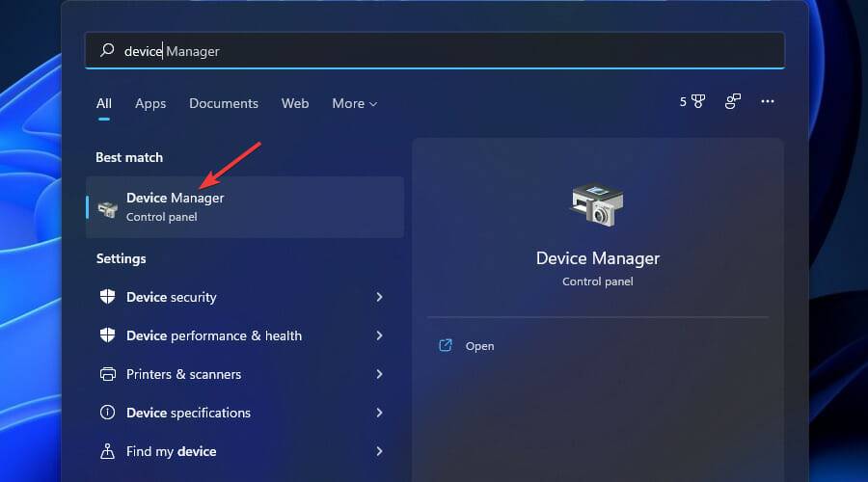
Task: Click the Find my device locator icon
Action: tap(107, 451)
